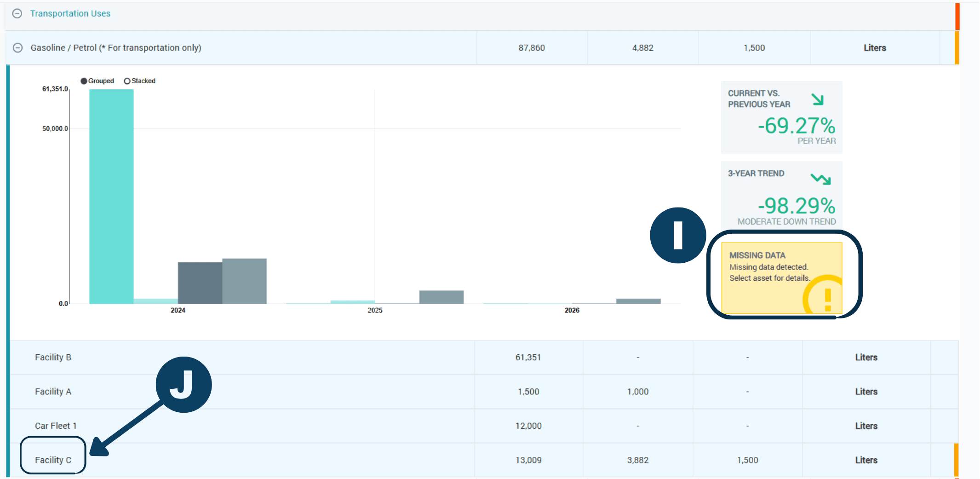The width and height of the screenshot is (980, 479).
Task: Click the -69.27% value
Action: [797, 126]
